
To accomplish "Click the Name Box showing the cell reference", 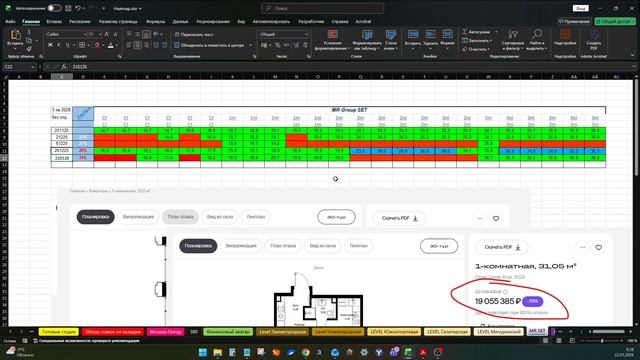I will [19, 67].
